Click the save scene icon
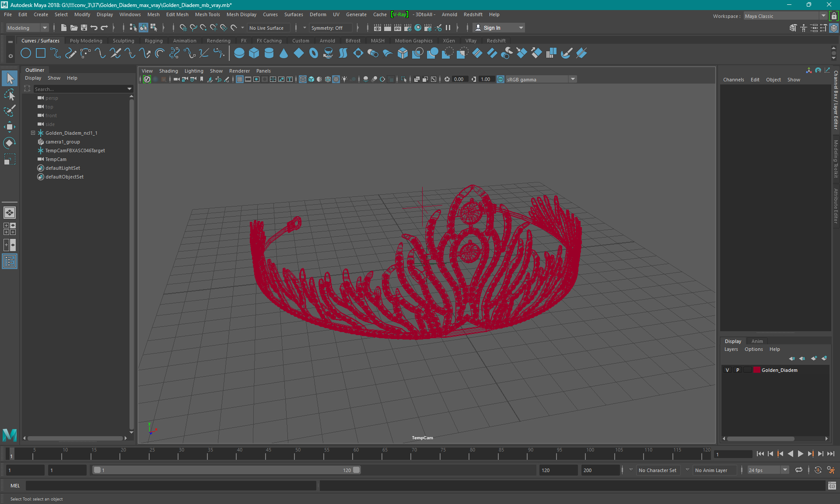840x504 pixels. pos(84,28)
